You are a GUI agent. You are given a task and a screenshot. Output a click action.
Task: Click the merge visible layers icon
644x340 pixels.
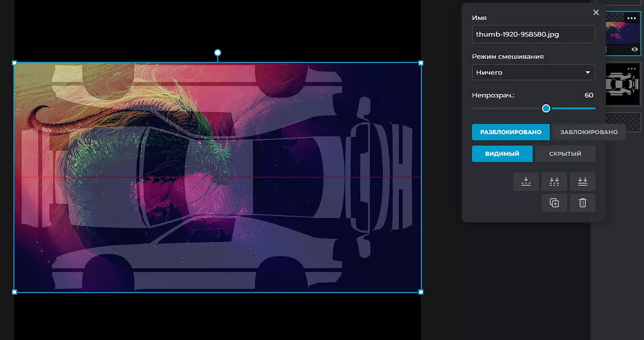point(554,182)
